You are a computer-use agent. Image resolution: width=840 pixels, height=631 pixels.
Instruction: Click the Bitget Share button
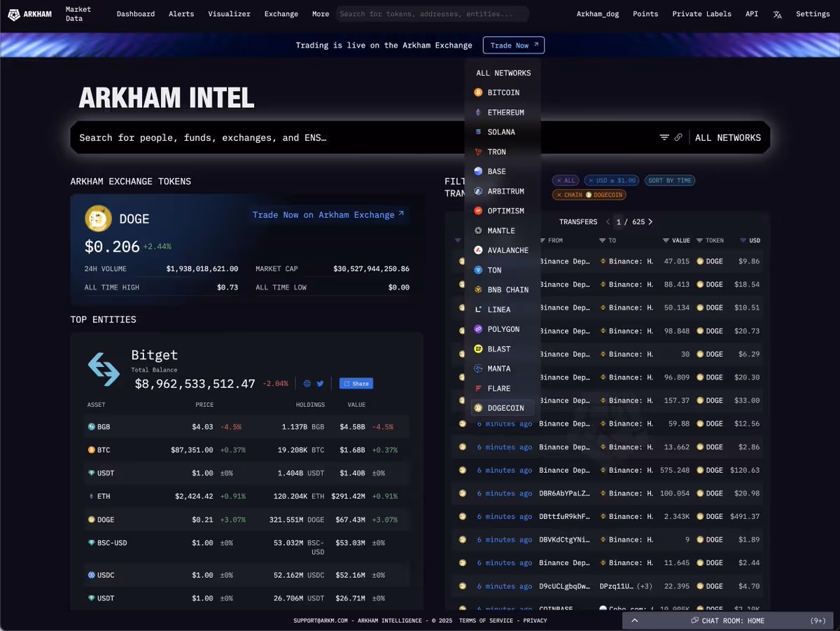356,384
